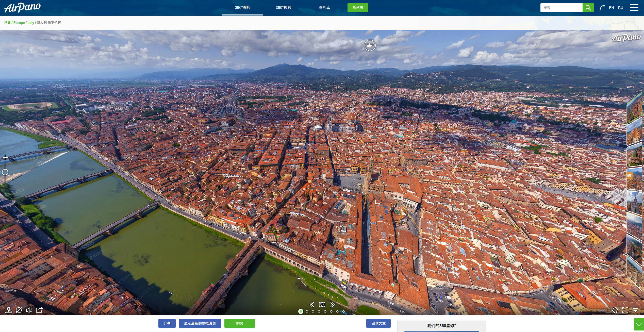Click the blue 阅读文章 button
Screen dimensions: 644x332
378,323
